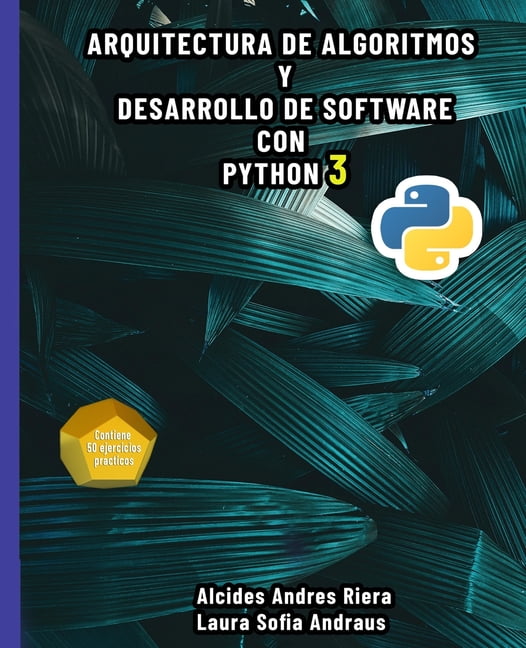
Task: Click the word DESARROLLO
Action: [x=196, y=109]
